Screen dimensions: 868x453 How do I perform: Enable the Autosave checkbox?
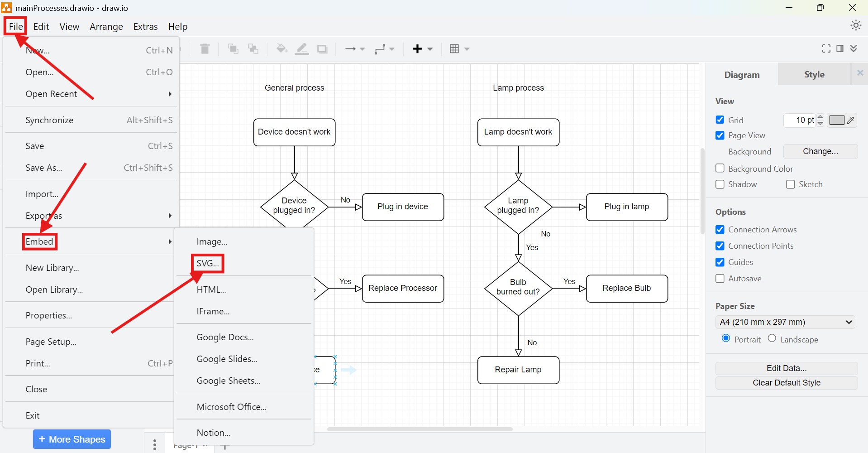point(720,279)
